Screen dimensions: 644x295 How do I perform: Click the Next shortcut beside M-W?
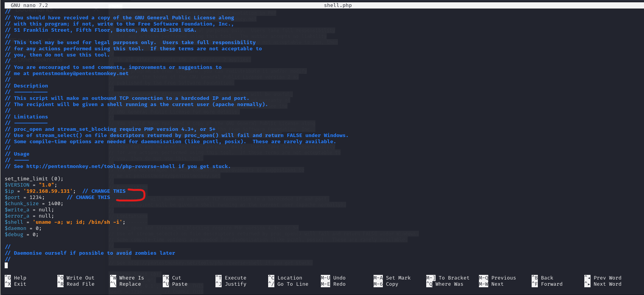pyautogui.click(x=491, y=284)
